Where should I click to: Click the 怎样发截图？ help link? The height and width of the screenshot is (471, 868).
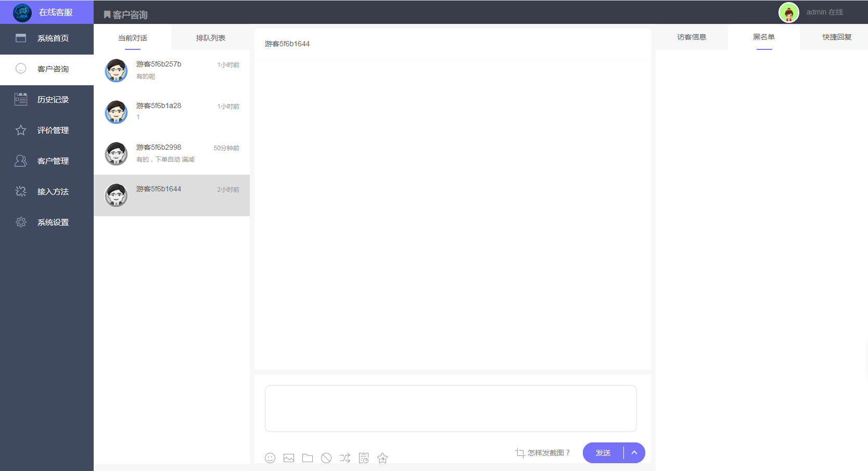[548, 453]
